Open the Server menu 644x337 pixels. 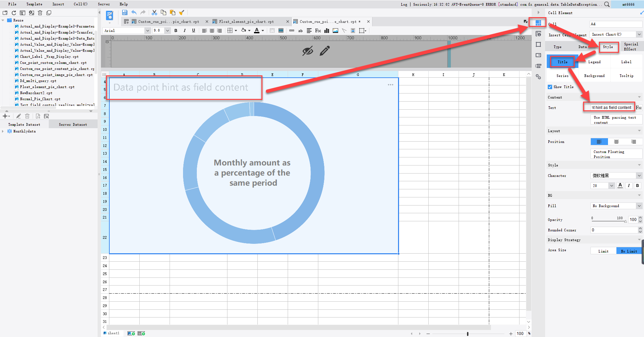[x=104, y=4]
